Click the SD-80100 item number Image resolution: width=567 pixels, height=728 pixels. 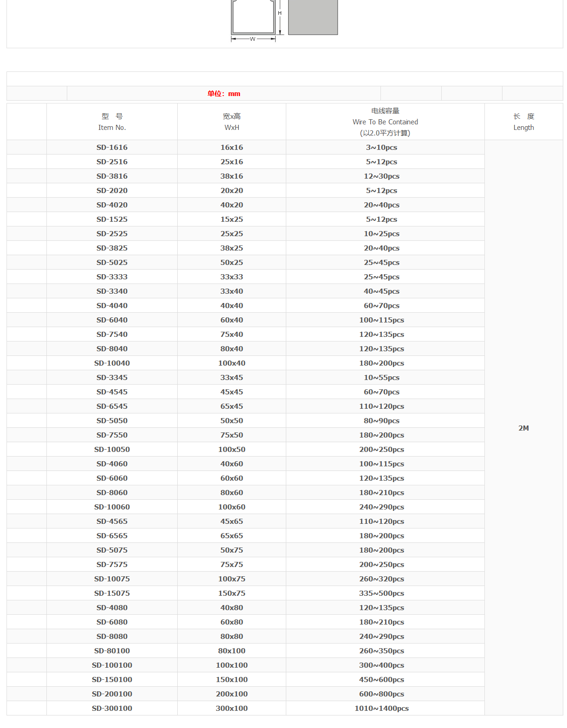click(112, 651)
